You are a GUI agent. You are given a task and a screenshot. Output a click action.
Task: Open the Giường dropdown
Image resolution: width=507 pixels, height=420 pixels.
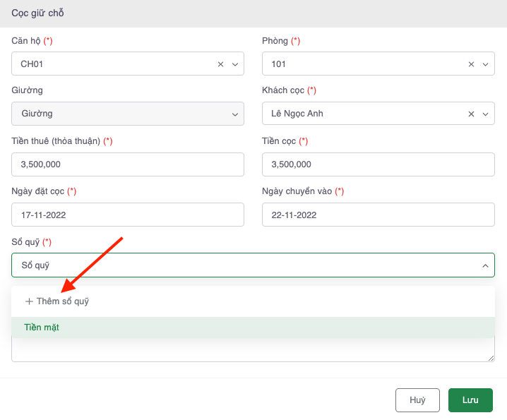(x=128, y=114)
